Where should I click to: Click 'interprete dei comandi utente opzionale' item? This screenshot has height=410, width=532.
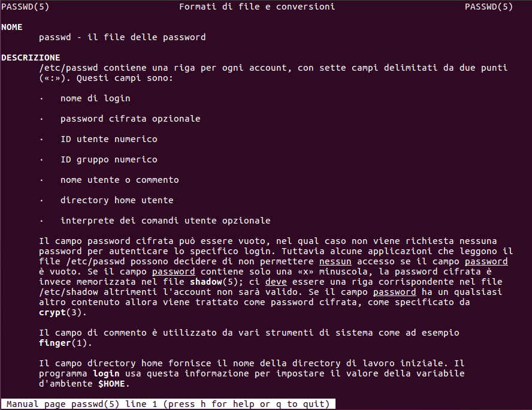[x=165, y=221]
